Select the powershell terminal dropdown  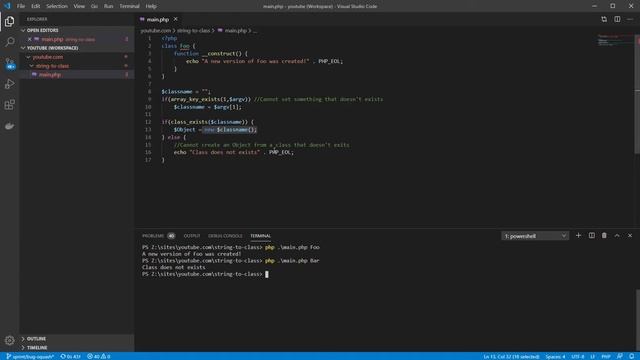click(535, 236)
